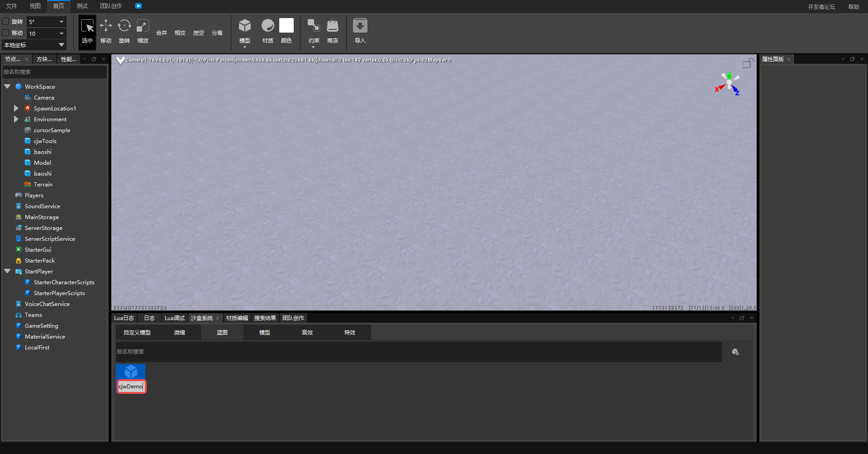Click the white 颜色 color swatch
Screen dimensions: 868x454
pyautogui.click(x=286, y=26)
